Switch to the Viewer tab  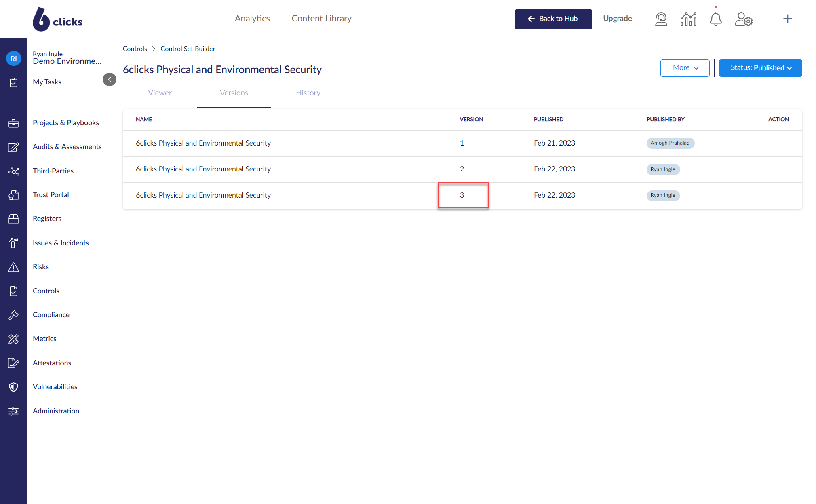pyautogui.click(x=160, y=93)
